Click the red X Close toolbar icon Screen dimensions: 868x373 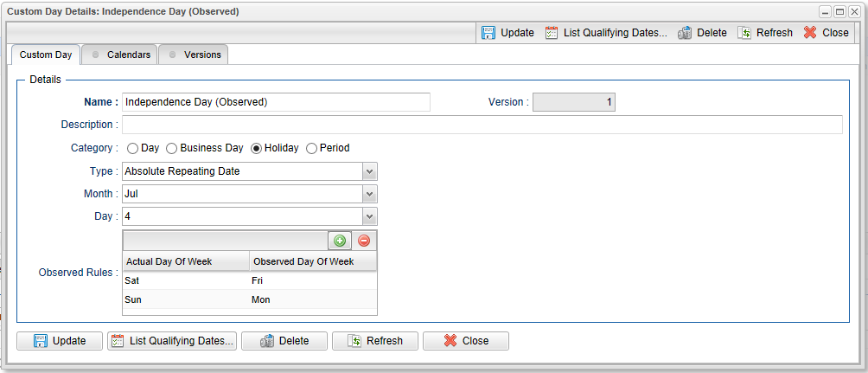[810, 33]
